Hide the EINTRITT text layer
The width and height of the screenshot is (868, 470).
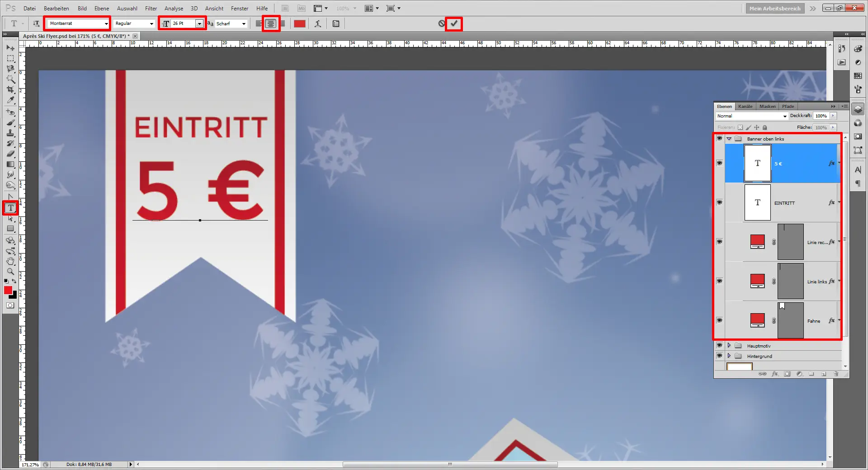(719, 202)
